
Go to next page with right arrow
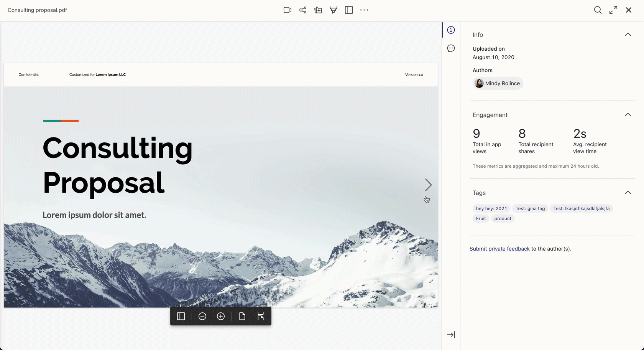[428, 185]
